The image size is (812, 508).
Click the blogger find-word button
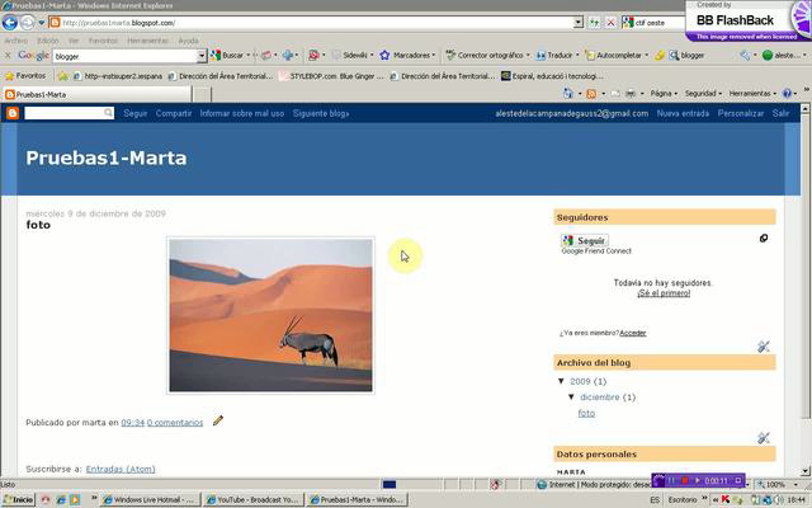coord(687,55)
